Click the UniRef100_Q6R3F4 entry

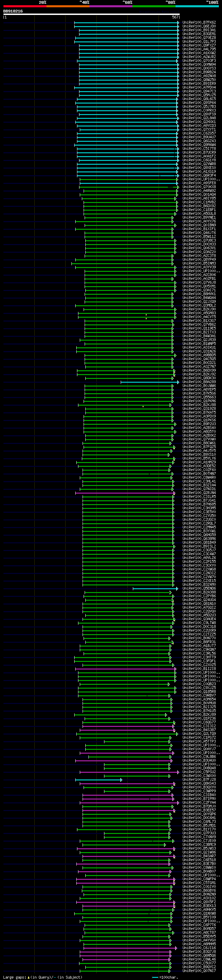(199, 175)
